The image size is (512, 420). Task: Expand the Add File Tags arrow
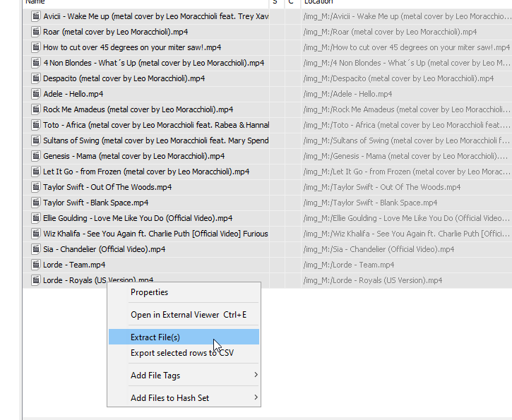point(256,375)
